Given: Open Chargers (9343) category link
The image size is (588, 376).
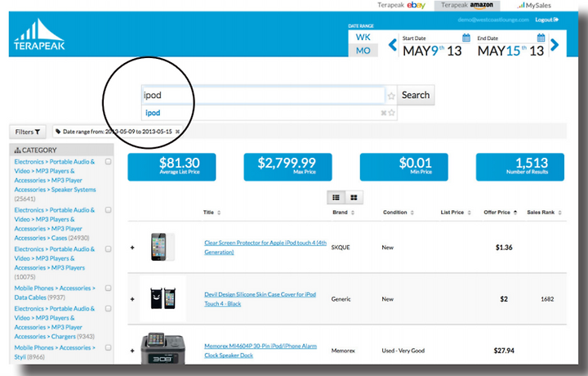Looking at the screenshot, I should click(55, 322).
